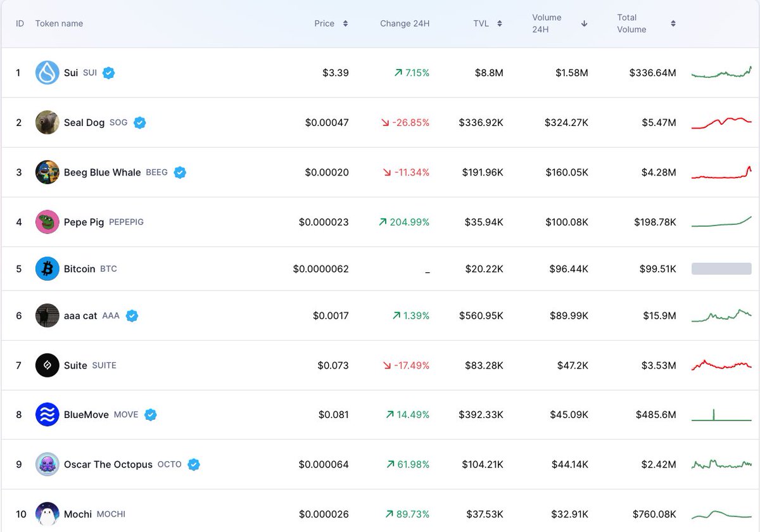Open the Pepe Pig token name link
The image size is (760, 532).
pos(84,222)
